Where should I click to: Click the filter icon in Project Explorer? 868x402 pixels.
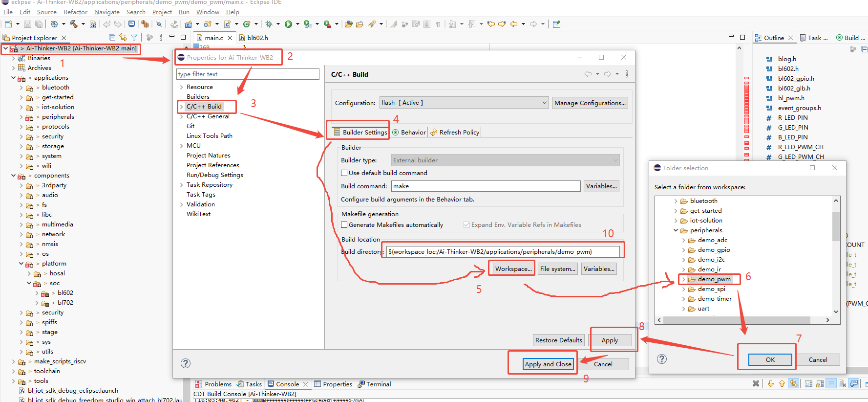(x=134, y=38)
